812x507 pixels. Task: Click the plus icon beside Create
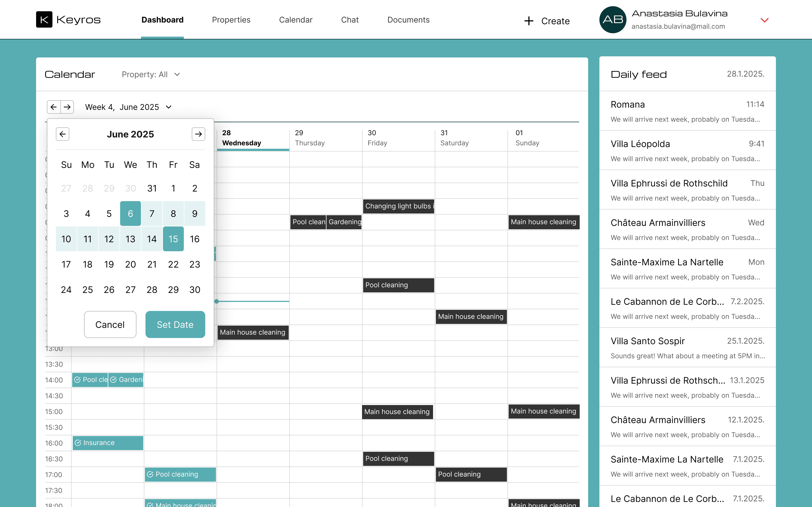click(x=529, y=21)
